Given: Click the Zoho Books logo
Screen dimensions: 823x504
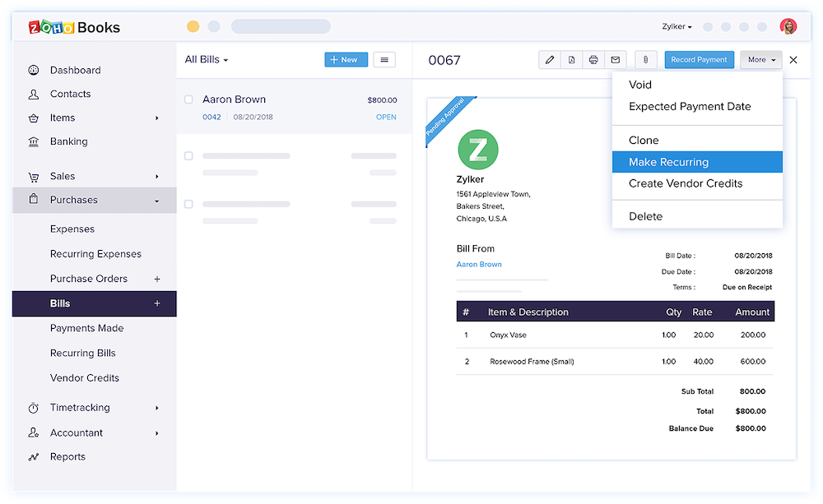Looking at the screenshot, I should coord(74,27).
